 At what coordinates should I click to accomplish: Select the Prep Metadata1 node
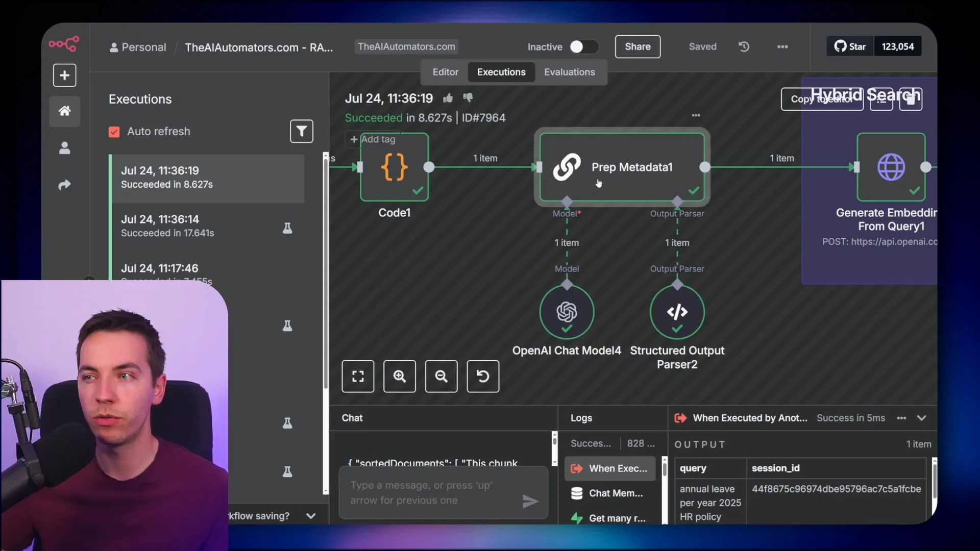click(622, 167)
